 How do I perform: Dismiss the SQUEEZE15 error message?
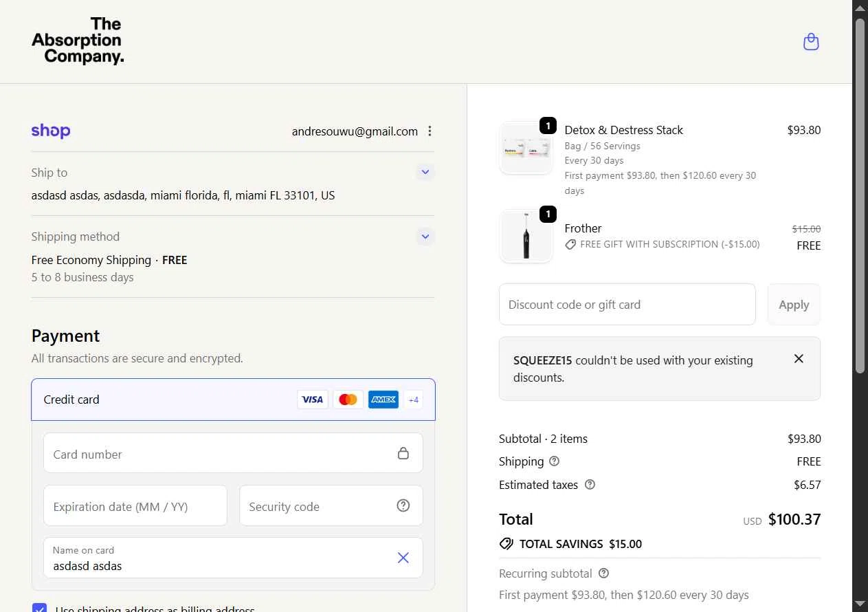click(x=799, y=358)
